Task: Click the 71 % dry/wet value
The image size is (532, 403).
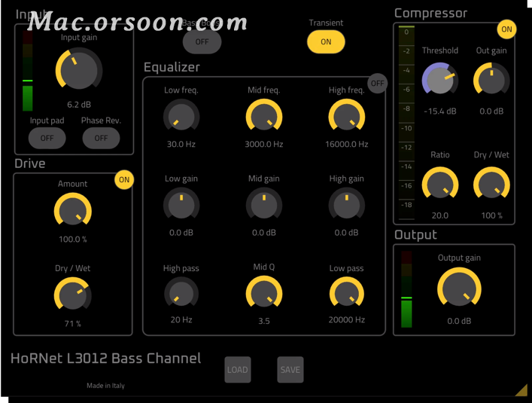Action: click(72, 324)
